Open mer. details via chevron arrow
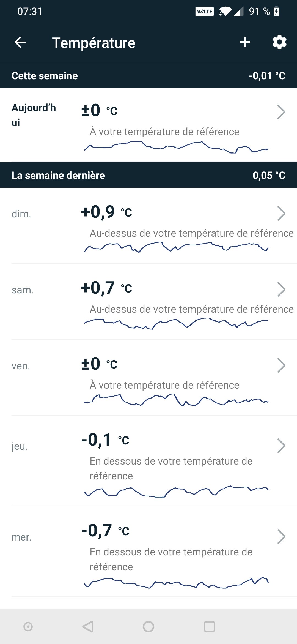Screen dimensions: 297x644 [x=281, y=537]
